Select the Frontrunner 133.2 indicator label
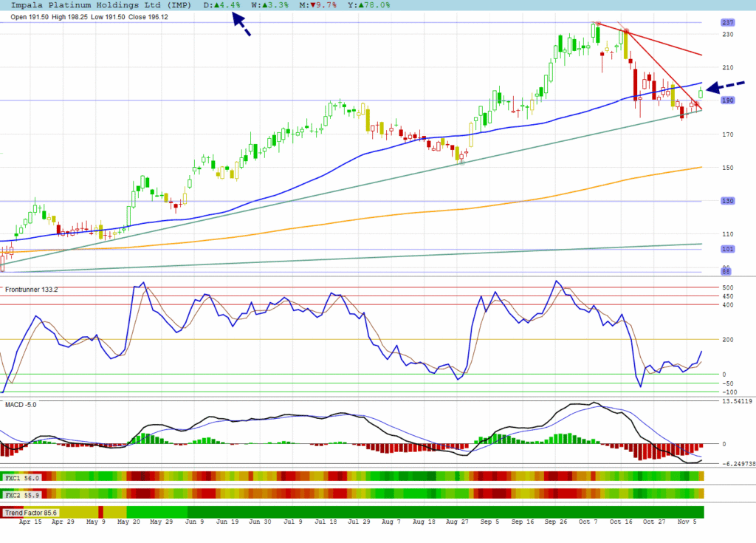 pos(31,290)
